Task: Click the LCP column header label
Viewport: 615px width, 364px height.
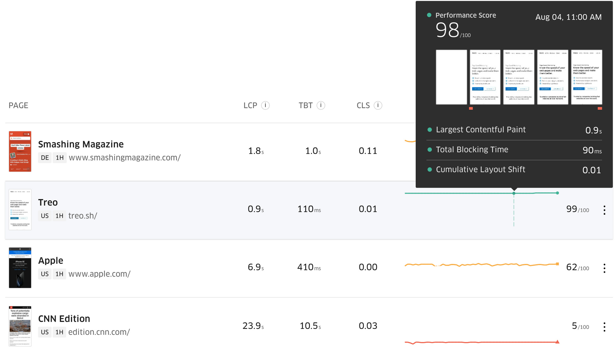Action: (250, 105)
